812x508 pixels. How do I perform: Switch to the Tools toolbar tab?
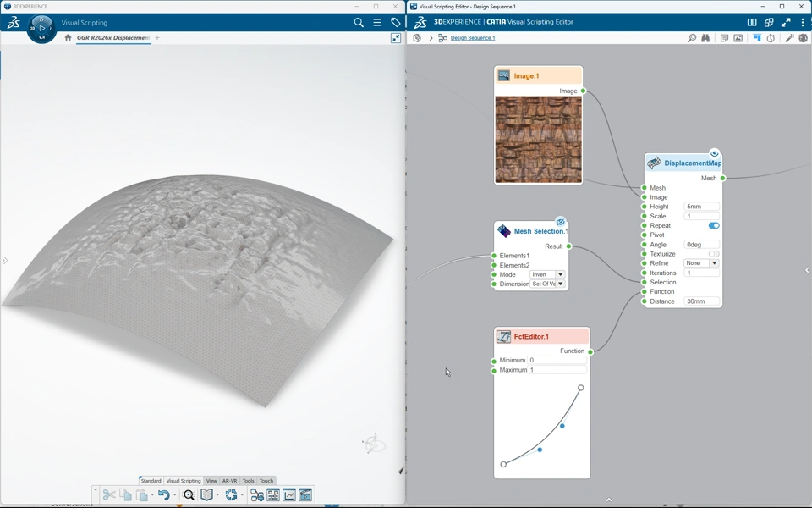coord(249,481)
